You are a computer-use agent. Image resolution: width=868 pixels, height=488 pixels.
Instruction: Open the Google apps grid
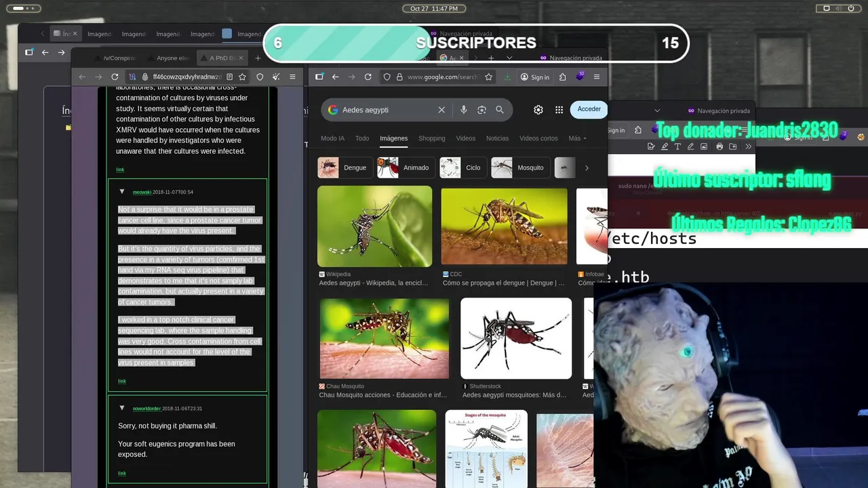(x=559, y=110)
